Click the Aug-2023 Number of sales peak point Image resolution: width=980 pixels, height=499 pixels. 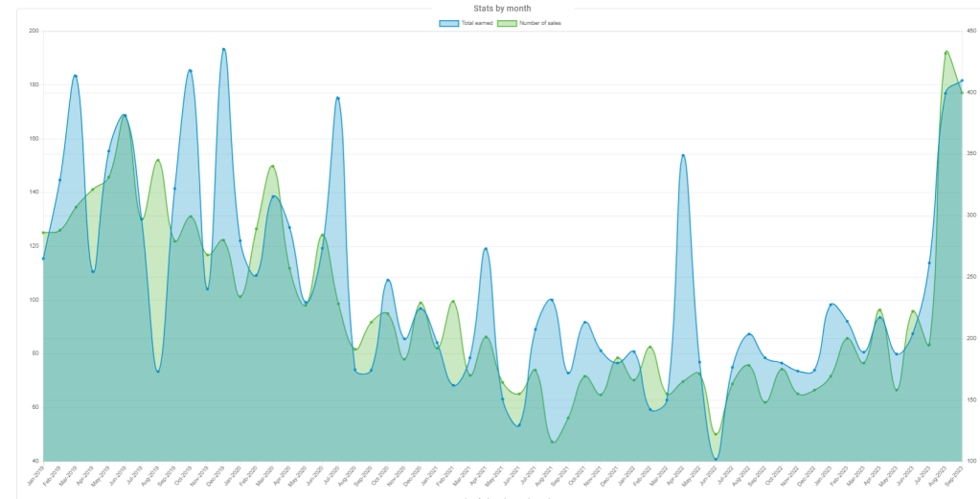tap(946, 52)
